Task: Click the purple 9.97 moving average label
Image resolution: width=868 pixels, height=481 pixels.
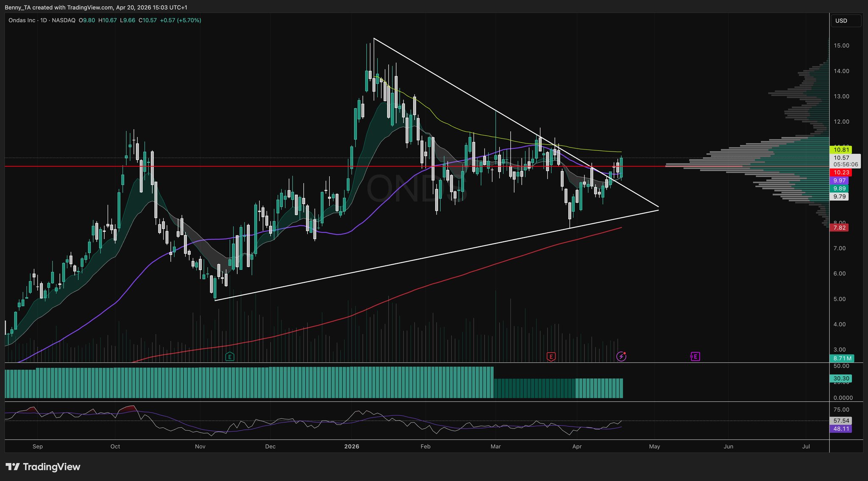Action: [839, 180]
